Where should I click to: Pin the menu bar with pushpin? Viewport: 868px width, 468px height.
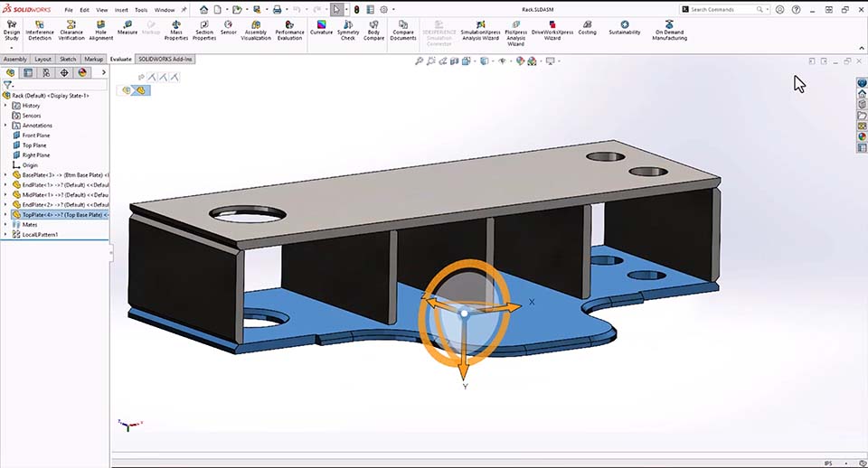184,9
